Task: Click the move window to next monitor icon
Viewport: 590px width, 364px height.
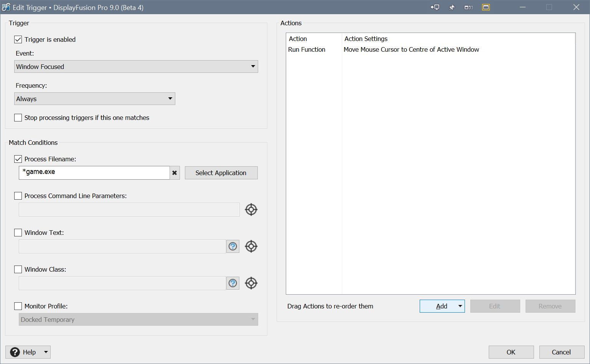Action: [x=435, y=7]
